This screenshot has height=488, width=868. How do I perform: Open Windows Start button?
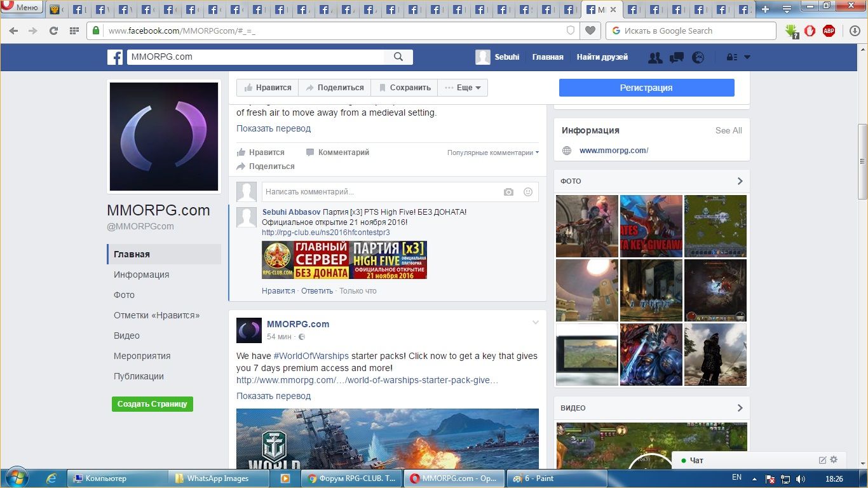click(x=16, y=478)
